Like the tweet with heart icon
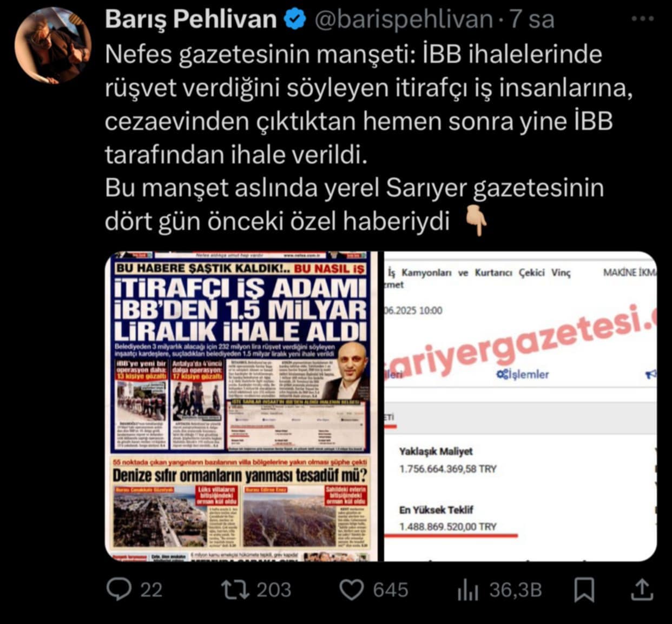The image size is (672, 624). (351, 589)
